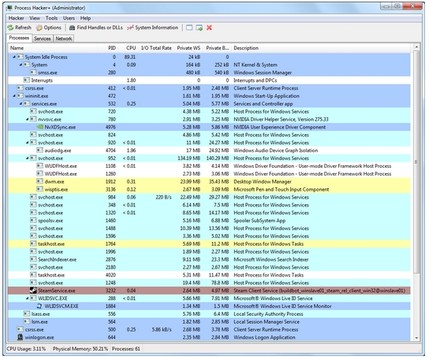429x360 pixels.
Task: Collapse the System process node
Action: point(21,65)
